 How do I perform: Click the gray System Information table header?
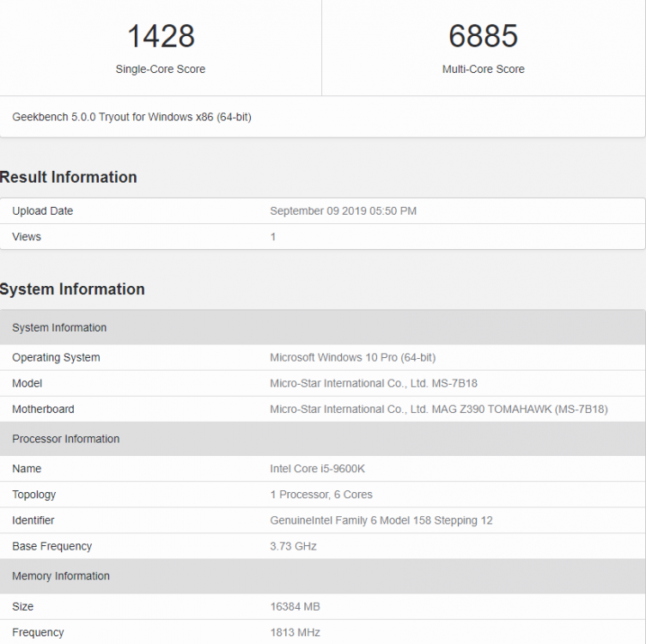point(323,327)
